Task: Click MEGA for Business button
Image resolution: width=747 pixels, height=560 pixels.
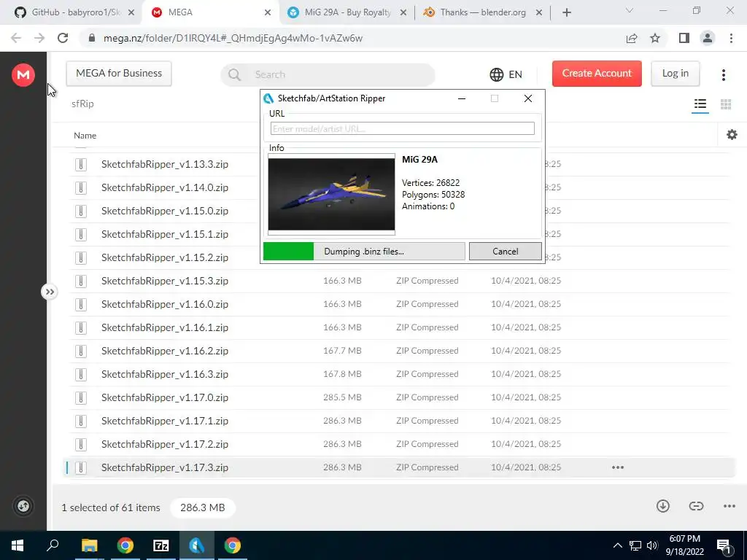Action: [x=119, y=74]
